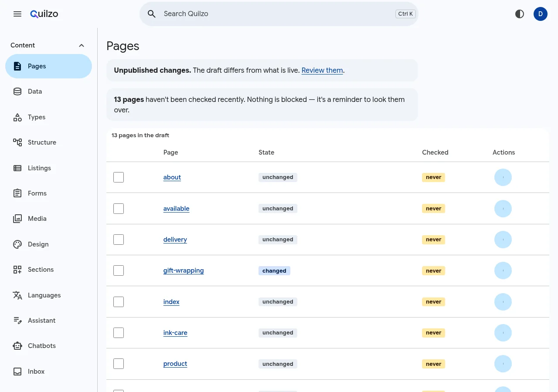
Task: Check the gift-wrapping page checkbox
Action: [119, 270]
